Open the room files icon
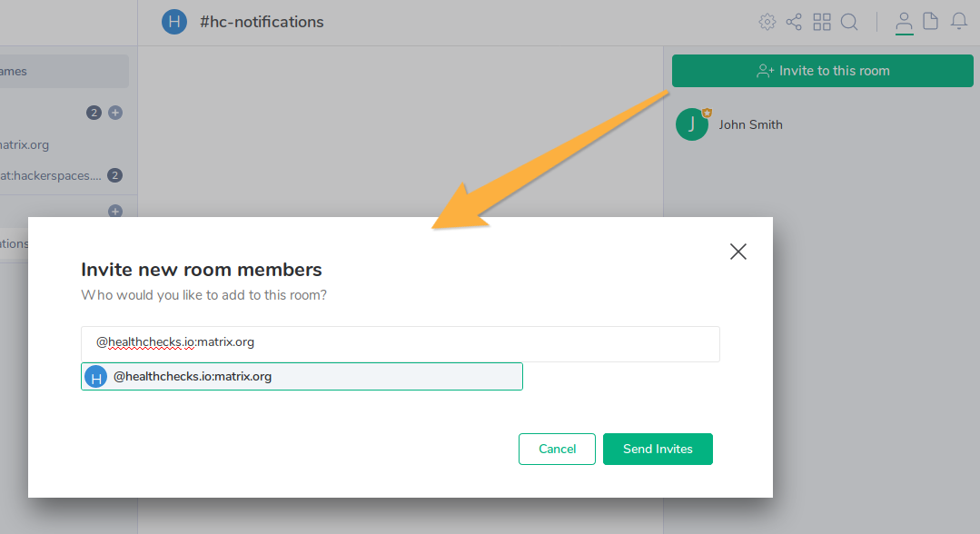Screen dimensions: 980x534 click(x=931, y=22)
